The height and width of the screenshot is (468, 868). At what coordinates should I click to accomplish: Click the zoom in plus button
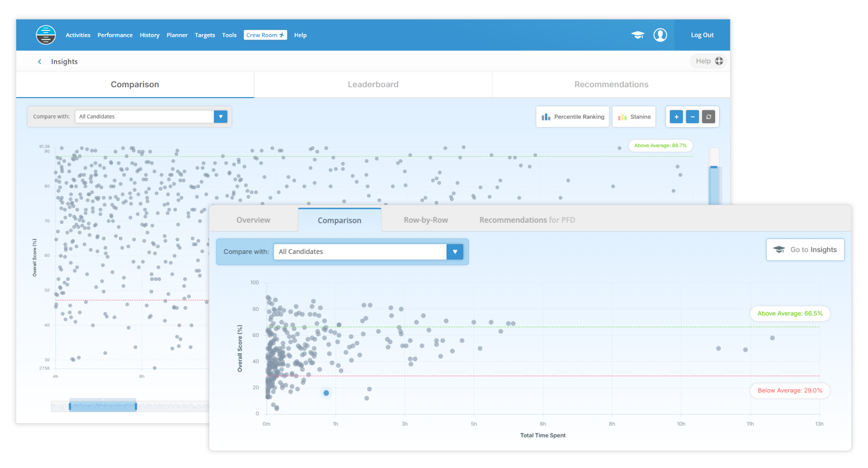click(x=676, y=117)
